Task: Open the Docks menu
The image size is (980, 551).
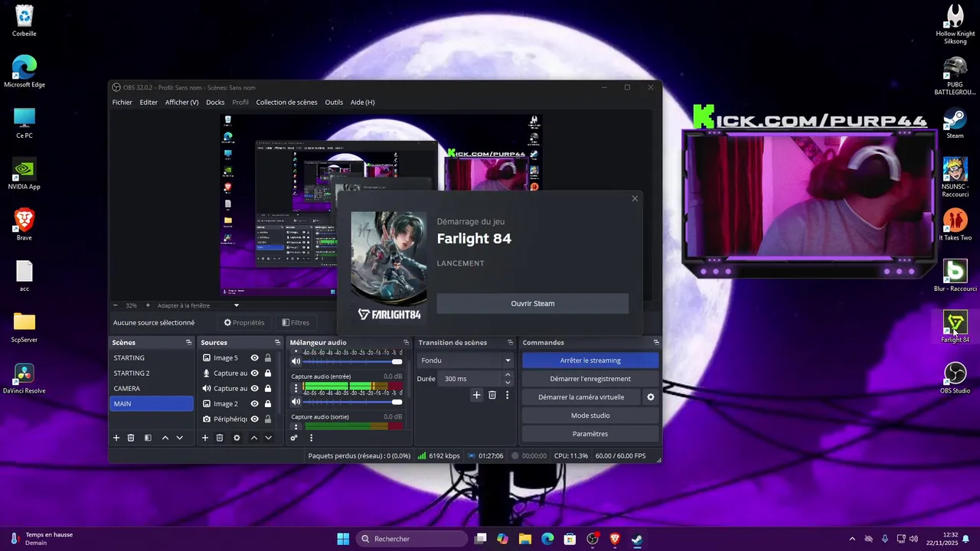Action: (215, 103)
